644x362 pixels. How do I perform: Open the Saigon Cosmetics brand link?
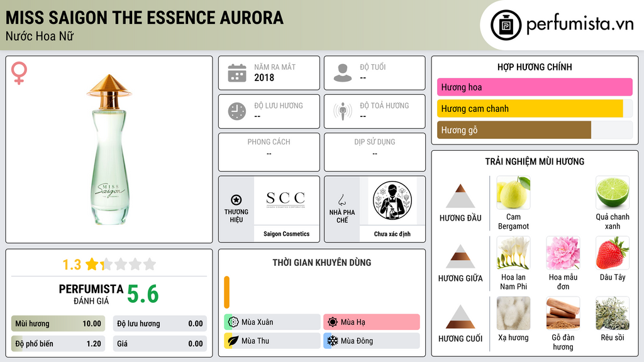pyautogui.click(x=286, y=234)
